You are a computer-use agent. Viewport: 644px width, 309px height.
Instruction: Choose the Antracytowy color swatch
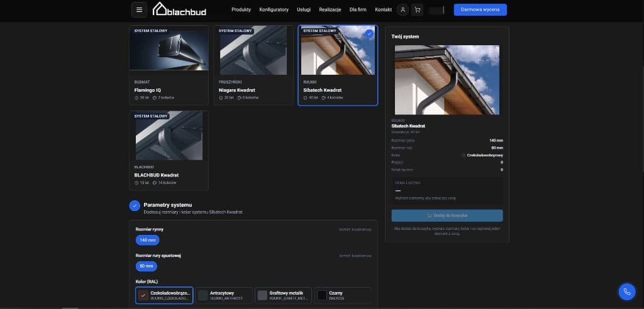point(224,295)
